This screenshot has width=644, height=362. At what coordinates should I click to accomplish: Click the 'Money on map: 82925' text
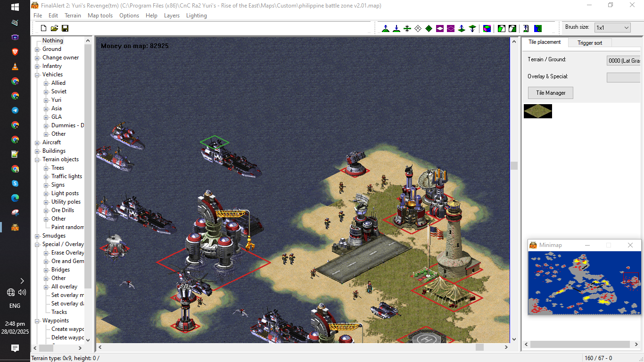[x=135, y=46]
